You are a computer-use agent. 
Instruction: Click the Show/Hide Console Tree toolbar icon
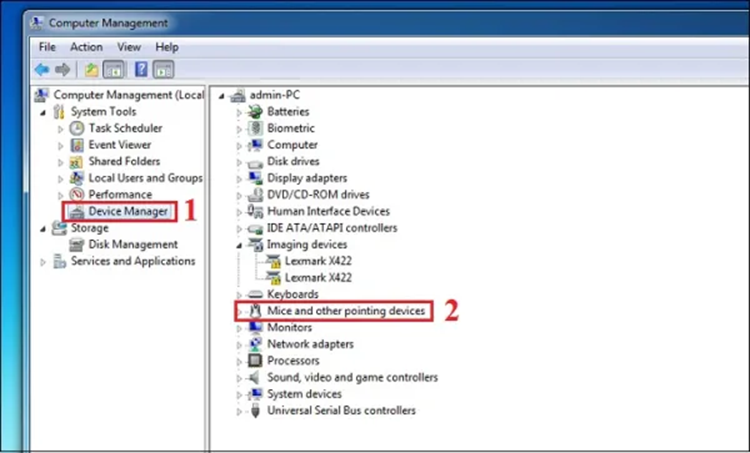click(114, 69)
